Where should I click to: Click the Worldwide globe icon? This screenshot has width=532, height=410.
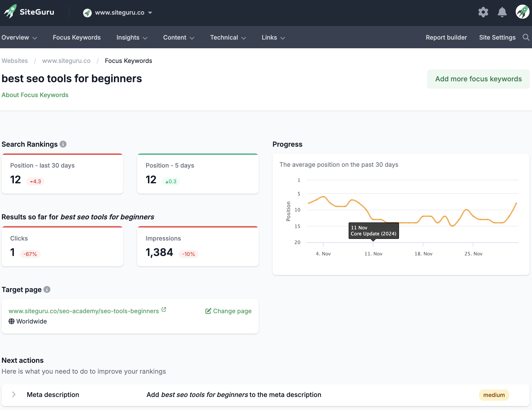(11, 321)
